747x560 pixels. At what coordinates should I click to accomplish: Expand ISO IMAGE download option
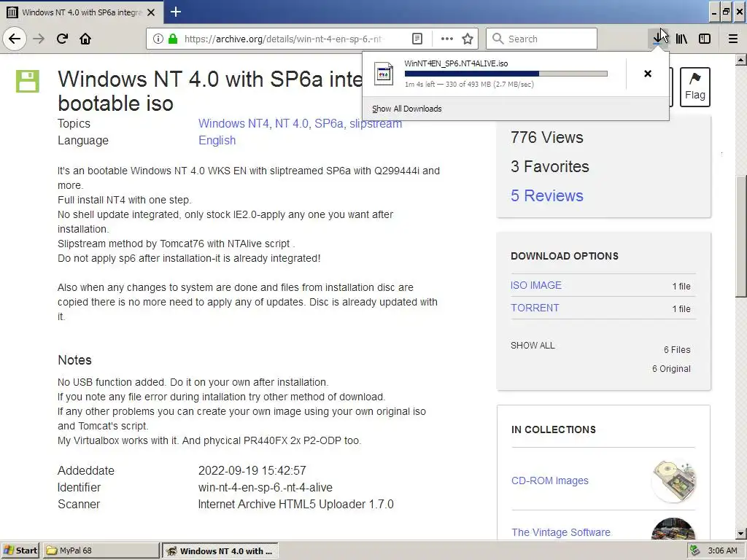[536, 285]
